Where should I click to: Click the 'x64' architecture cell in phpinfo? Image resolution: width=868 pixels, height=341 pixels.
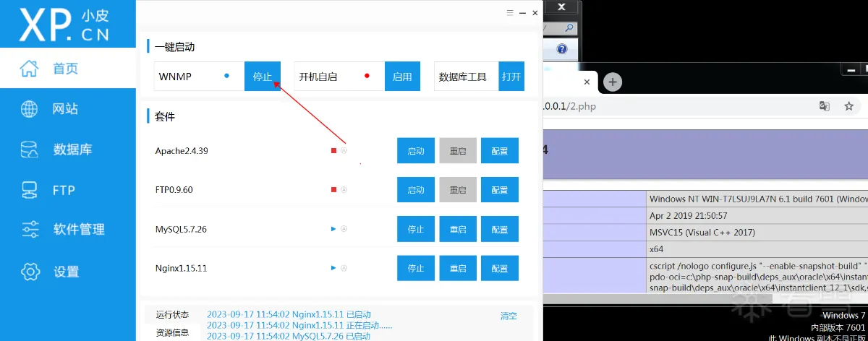tap(757, 249)
